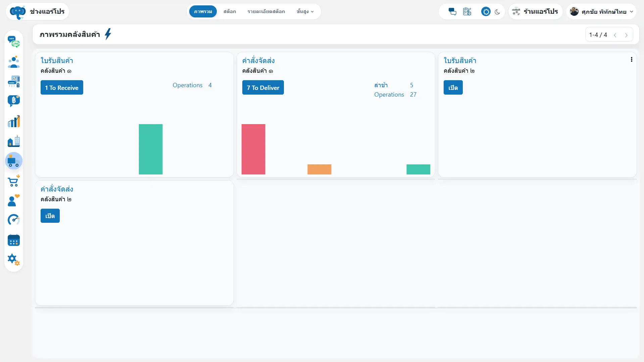The image size is (644, 362).
Task: Open the contacts people icon in sidebar
Action: coord(14,62)
